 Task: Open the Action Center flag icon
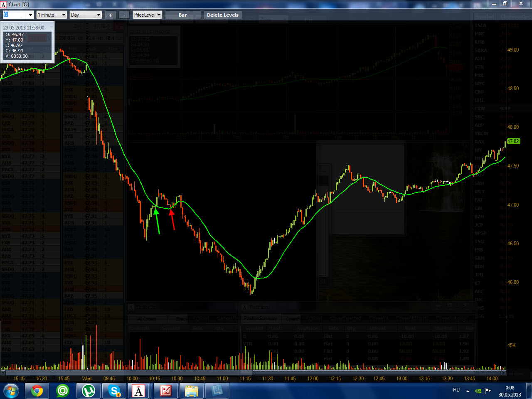pyautogui.click(x=488, y=391)
